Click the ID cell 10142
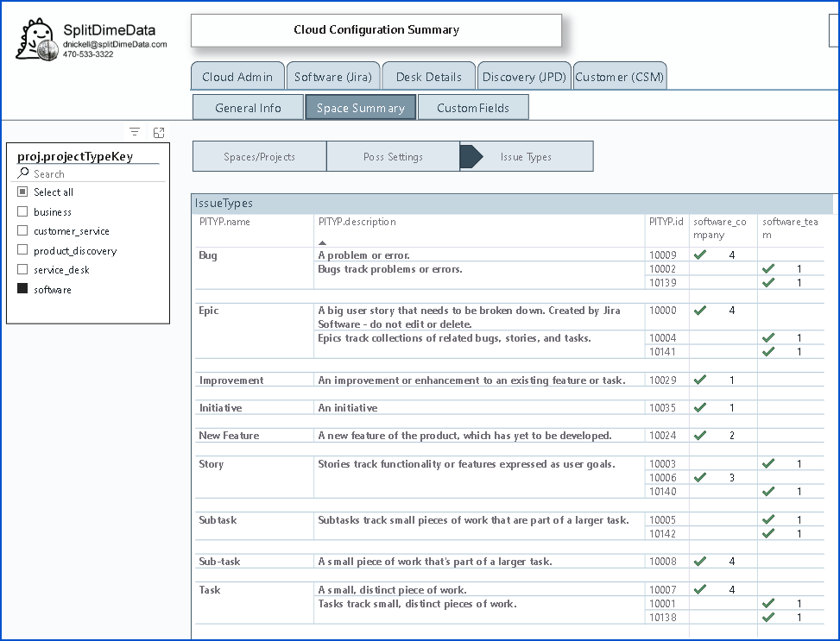The height and width of the screenshot is (641, 840). coord(663,533)
